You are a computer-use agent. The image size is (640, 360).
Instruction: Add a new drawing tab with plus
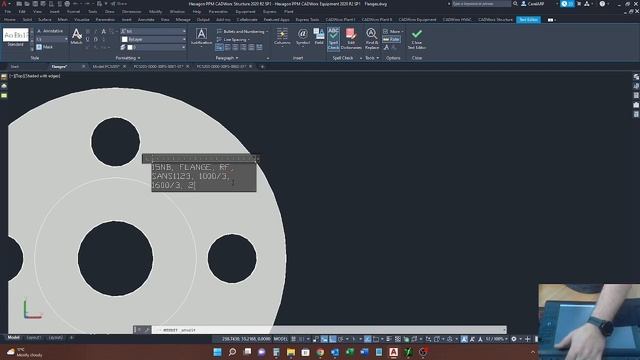point(262,67)
